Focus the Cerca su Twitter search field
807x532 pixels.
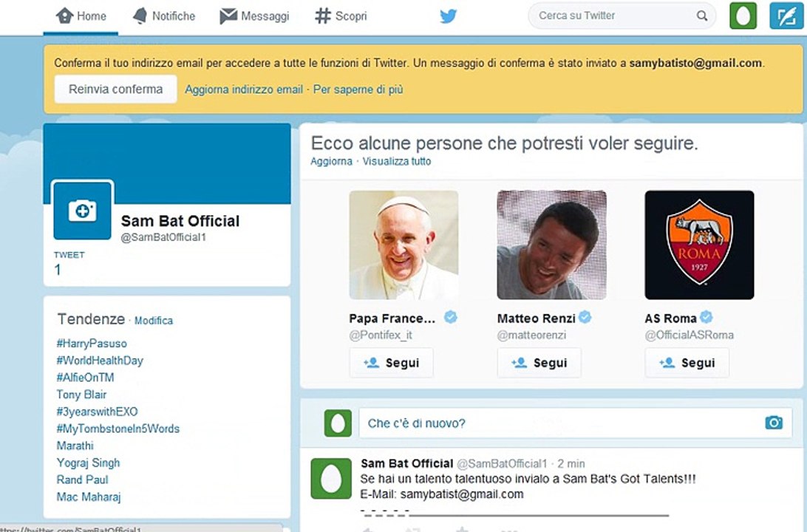622,16
